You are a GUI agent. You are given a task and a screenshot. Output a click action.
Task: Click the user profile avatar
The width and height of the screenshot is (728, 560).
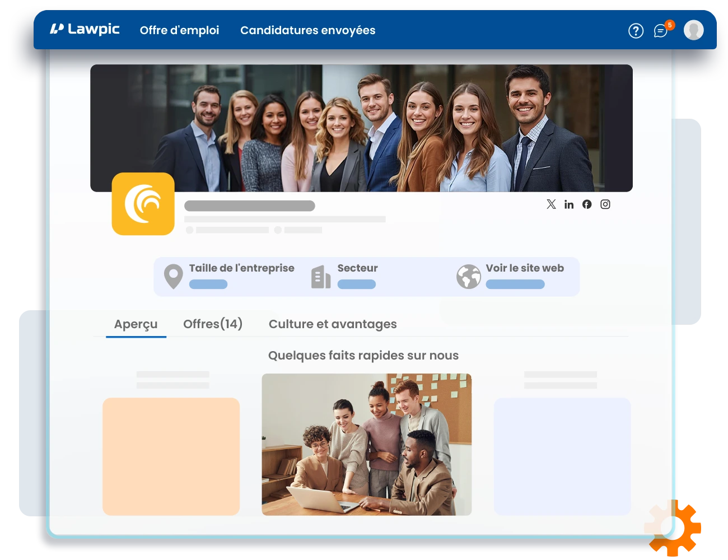point(693,30)
